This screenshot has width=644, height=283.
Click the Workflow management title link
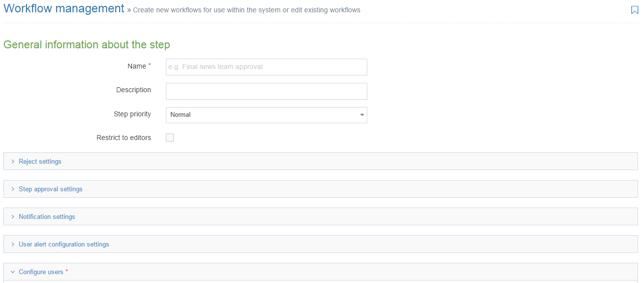point(64,9)
